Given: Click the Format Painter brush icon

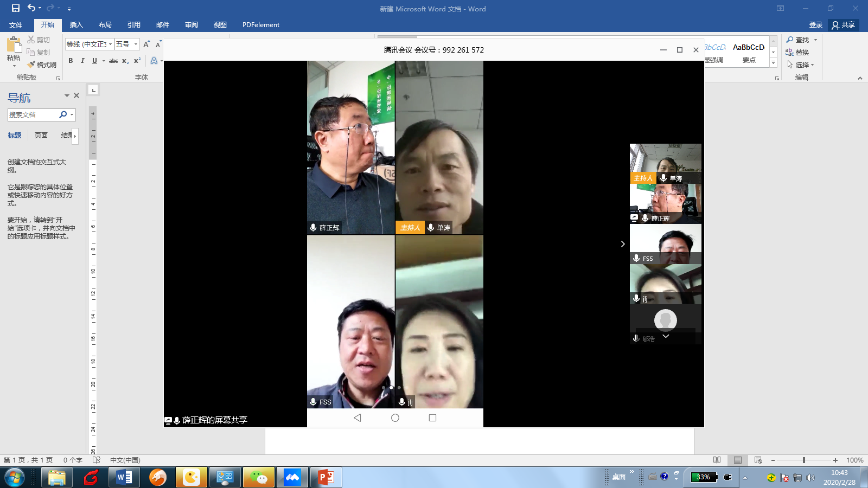Looking at the screenshot, I should tap(31, 65).
